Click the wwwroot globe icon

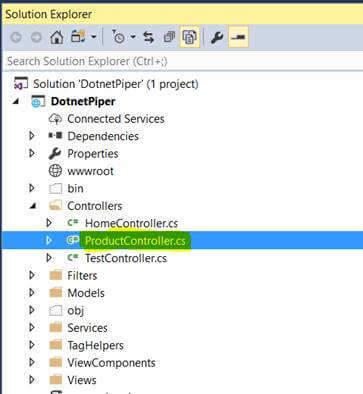point(55,171)
